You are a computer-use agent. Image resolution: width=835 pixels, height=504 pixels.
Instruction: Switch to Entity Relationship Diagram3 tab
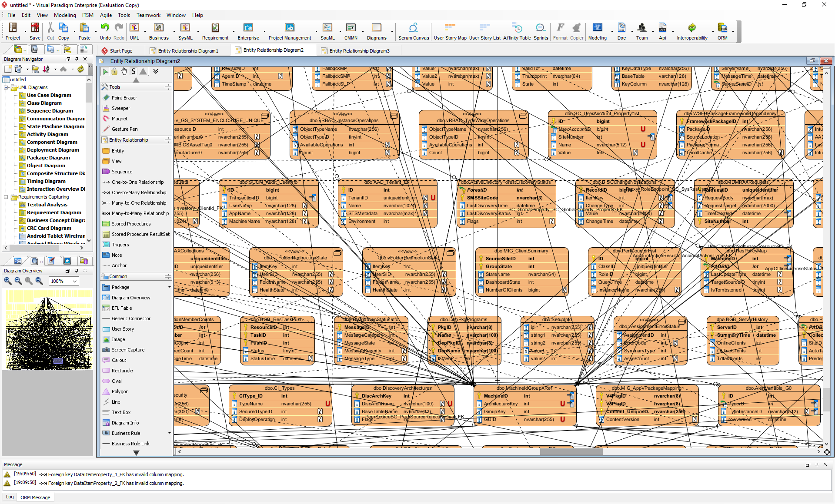click(x=359, y=51)
